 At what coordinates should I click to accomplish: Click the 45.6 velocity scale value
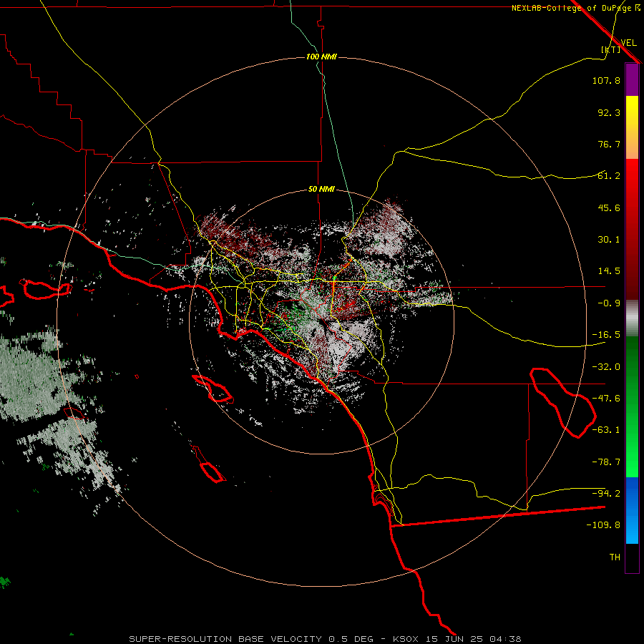coord(609,208)
